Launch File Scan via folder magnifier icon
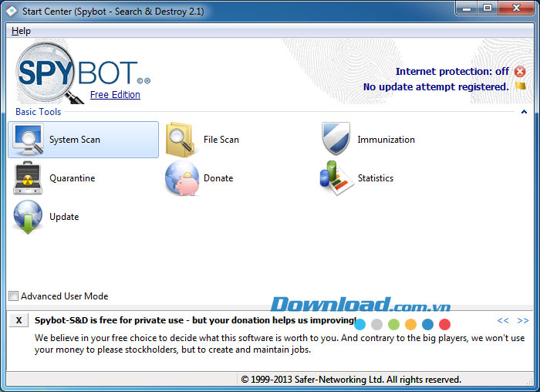Image resolution: width=540 pixels, height=392 pixels. 182,140
